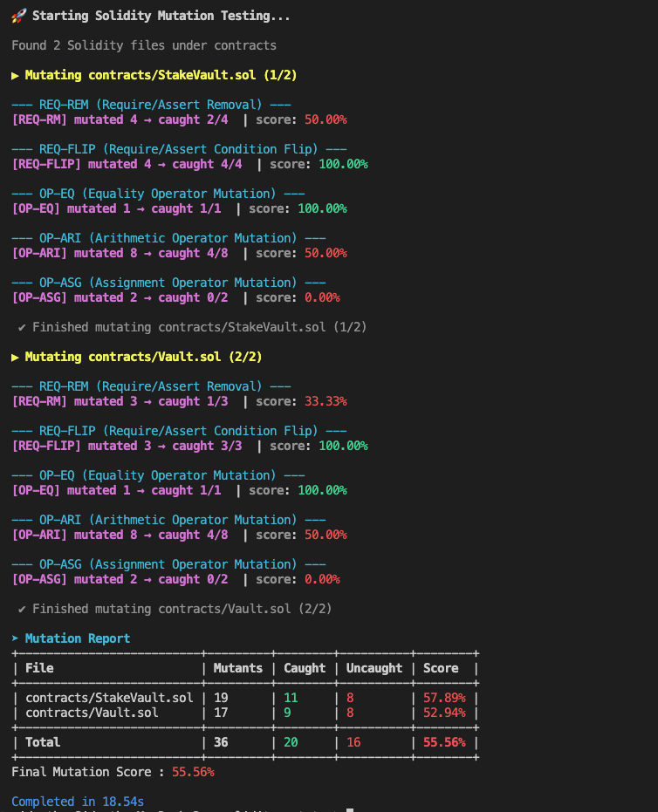Click the "Score" column header

click(x=441, y=669)
